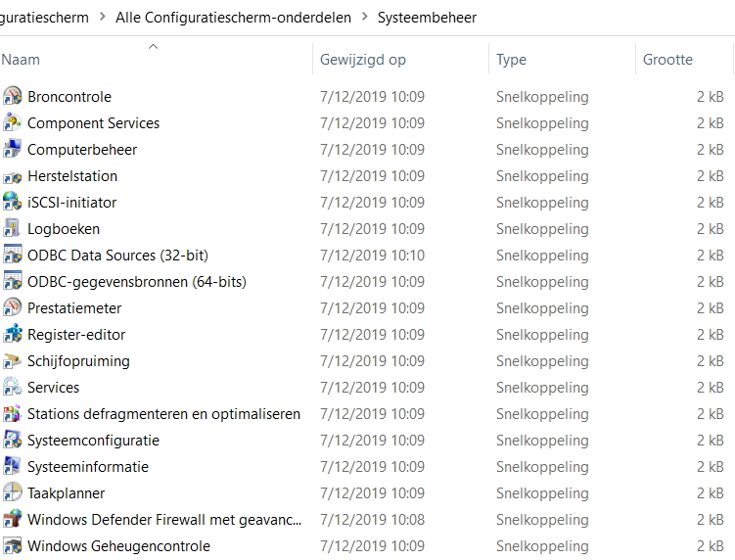Toggle sort arrow above Naam column

(x=153, y=46)
